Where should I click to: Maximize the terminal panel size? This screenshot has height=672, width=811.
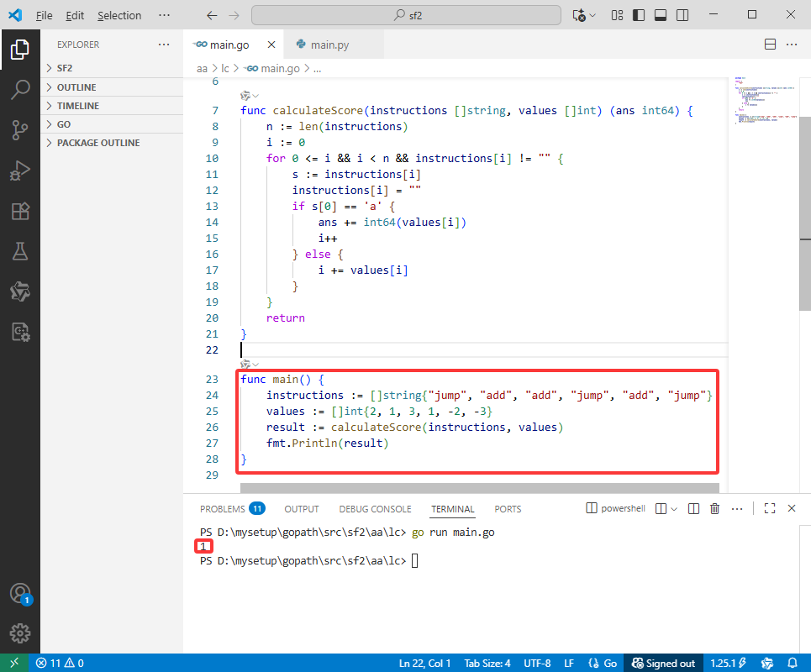770,509
